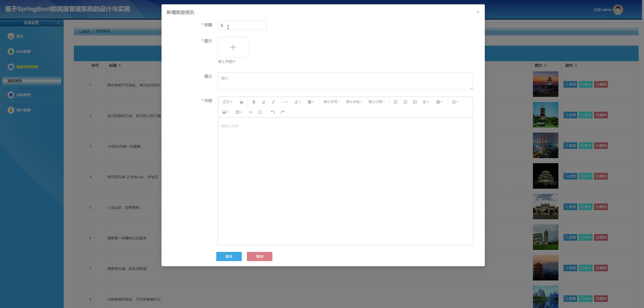Click the 提交 submit button
Screen dimensions: 644x308
229,256
